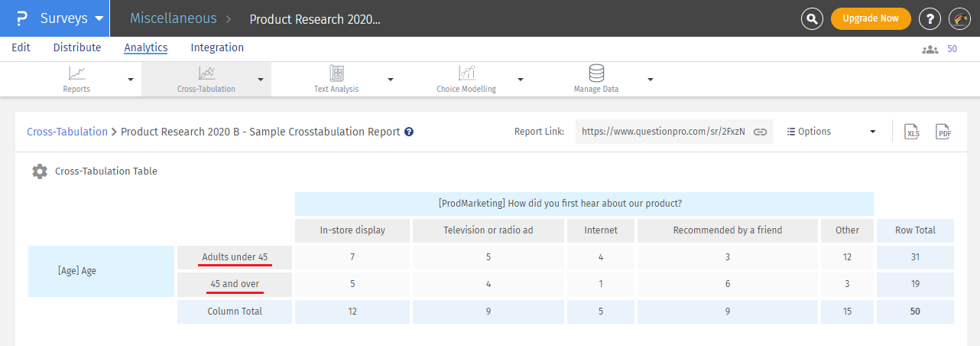Open Cross-Tabulation Table settings gear
Screen dimensions: 980x346
[39, 171]
